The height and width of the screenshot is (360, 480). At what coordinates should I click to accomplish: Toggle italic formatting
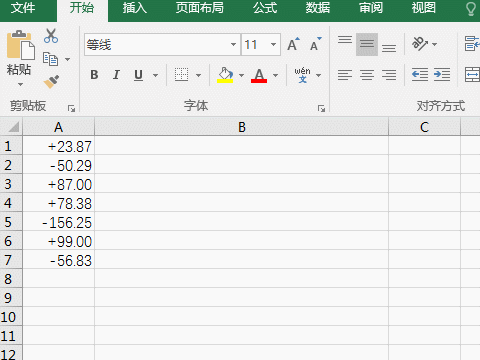pos(116,75)
